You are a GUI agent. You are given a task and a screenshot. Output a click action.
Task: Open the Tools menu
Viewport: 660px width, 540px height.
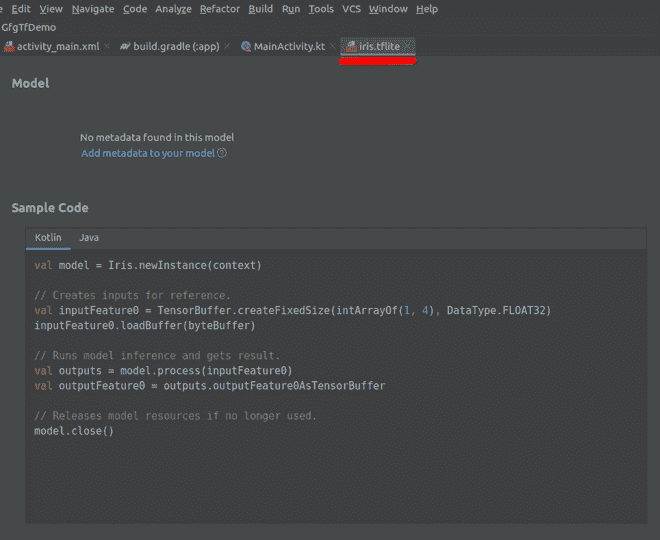pos(321,9)
